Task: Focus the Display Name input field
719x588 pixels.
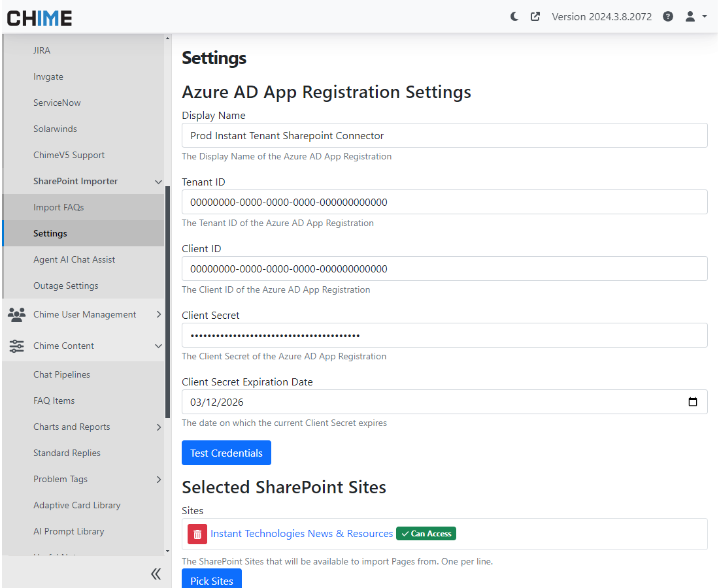Action: 444,135
